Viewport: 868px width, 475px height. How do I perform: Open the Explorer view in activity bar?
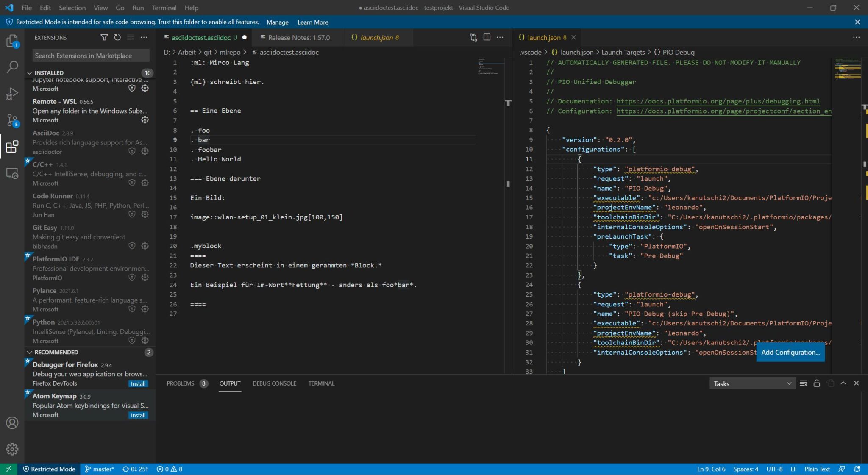coord(12,41)
